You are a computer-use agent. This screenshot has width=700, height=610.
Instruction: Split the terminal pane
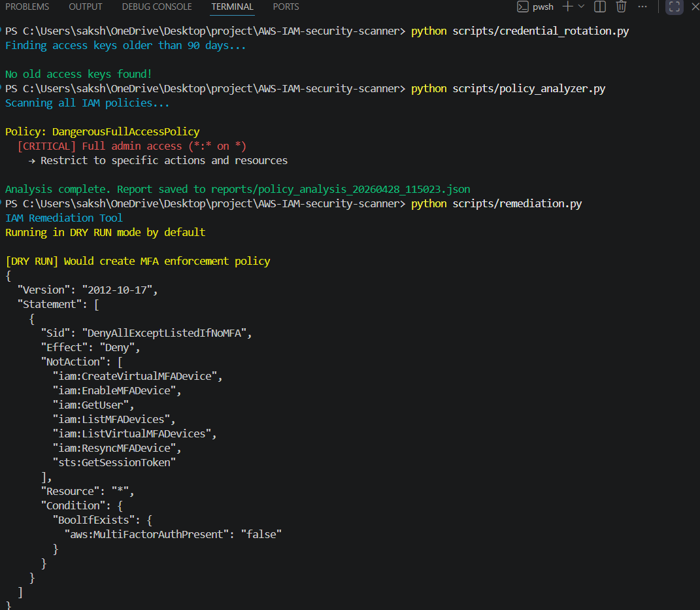pyautogui.click(x=599, y=7)
